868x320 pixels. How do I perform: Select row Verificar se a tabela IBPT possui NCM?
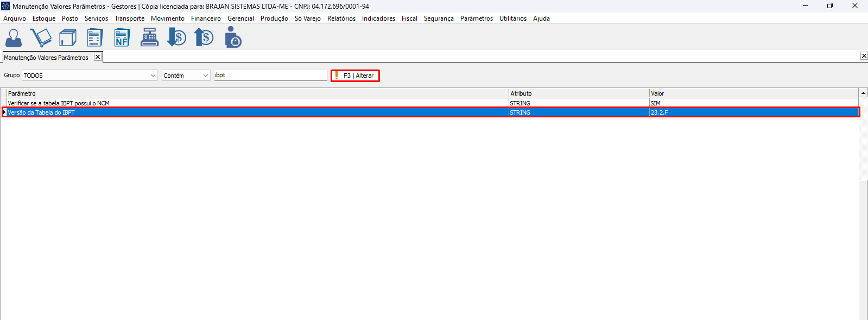click(59, 103)
